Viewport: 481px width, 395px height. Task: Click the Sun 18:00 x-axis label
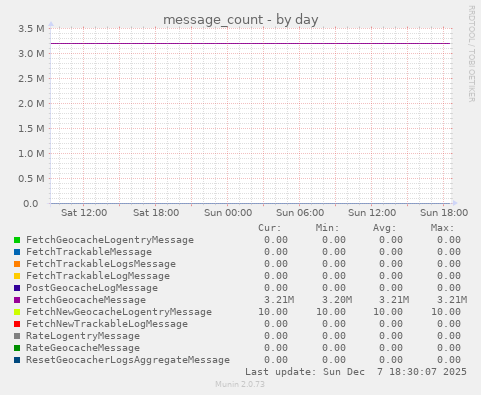coord(444,213)
